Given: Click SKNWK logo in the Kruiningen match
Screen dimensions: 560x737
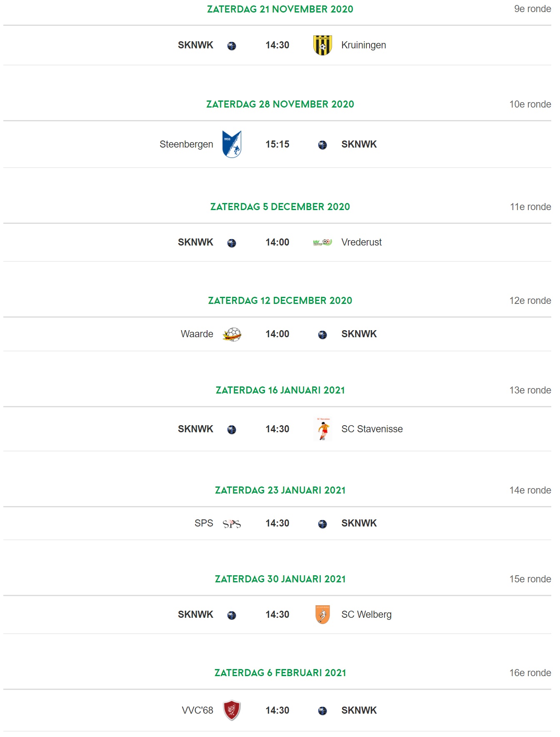Looking at the screenshot, I should click(x=232, y=46).
